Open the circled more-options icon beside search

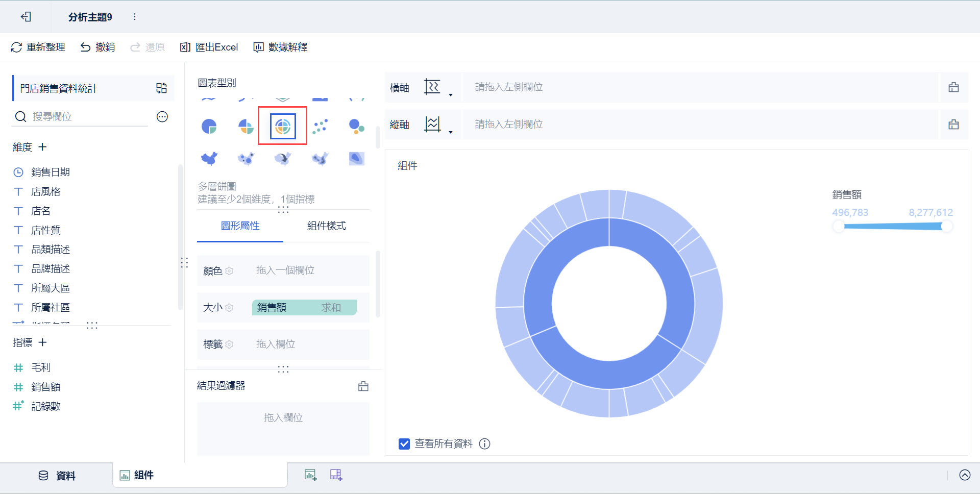point(162,117)
